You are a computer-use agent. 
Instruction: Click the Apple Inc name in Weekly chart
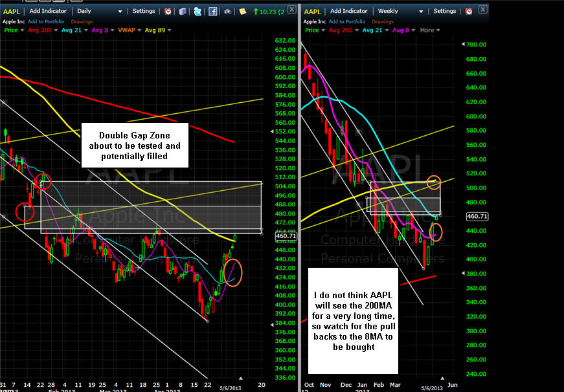coord(314,21)
